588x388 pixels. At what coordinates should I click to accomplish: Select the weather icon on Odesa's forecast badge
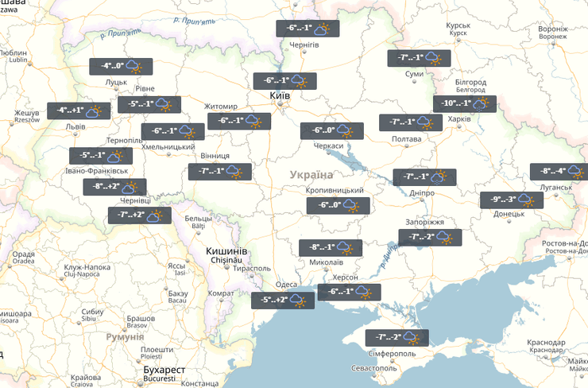click(x=296, y=301)
